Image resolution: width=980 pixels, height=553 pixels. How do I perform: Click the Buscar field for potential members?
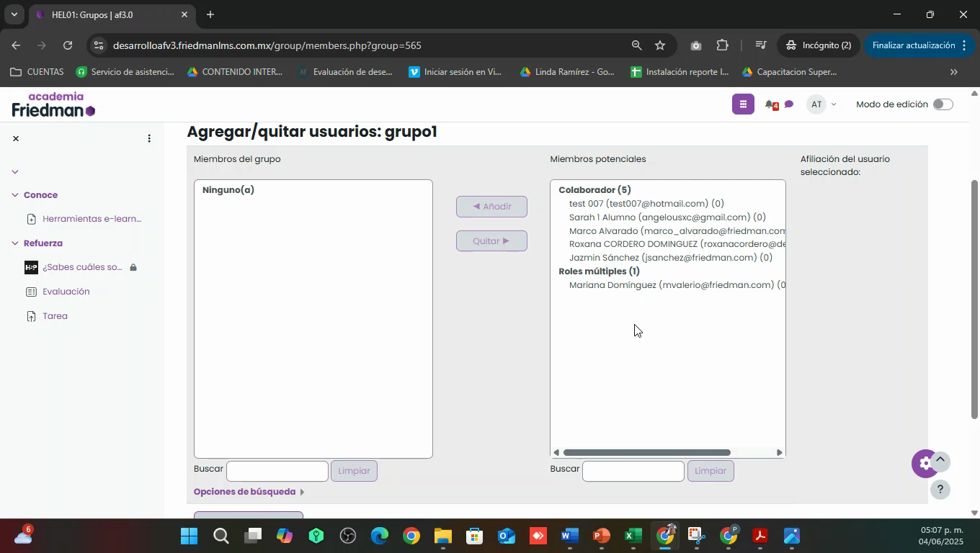click(633, 471)
